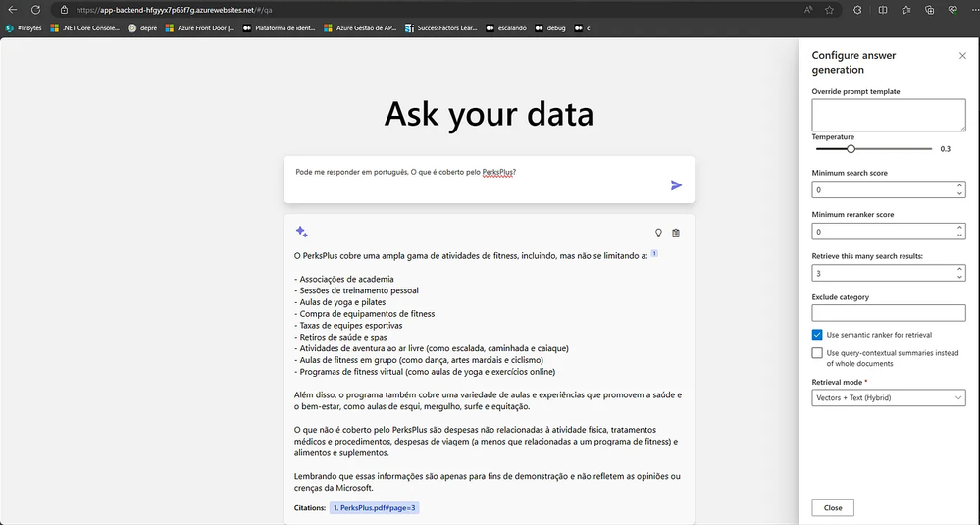Open the Plataforma de ident bookmark
The width and height of the screenshot is (980, 525).
[x=280, y=28]
